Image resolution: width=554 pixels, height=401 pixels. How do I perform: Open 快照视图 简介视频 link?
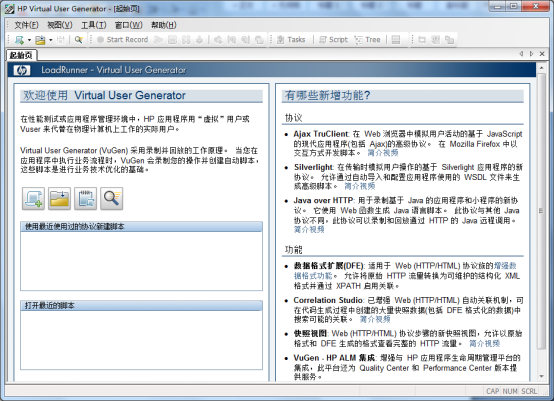(484, 343)
